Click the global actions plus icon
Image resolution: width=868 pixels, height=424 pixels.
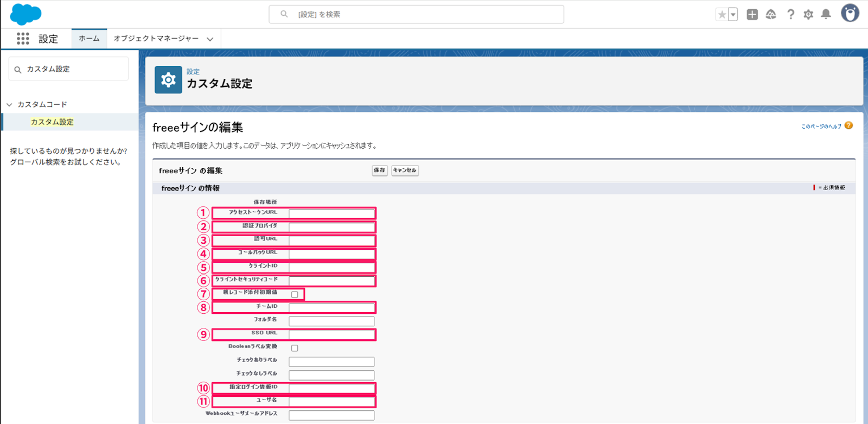pos(752,15)
